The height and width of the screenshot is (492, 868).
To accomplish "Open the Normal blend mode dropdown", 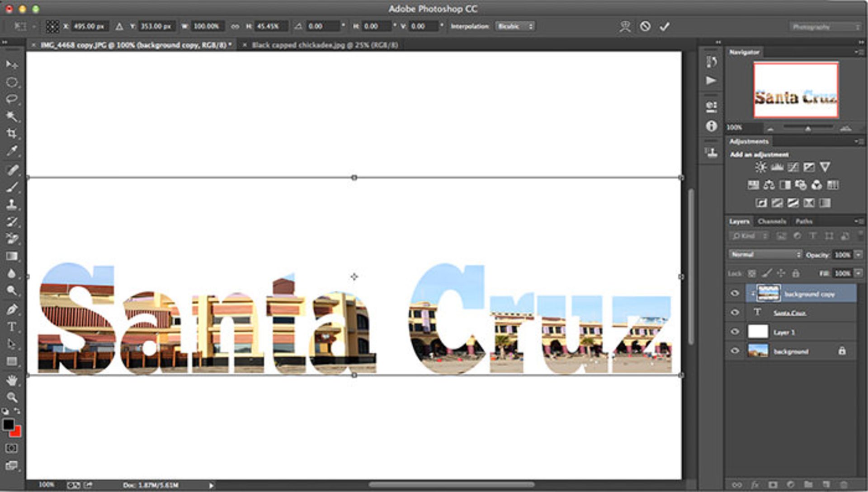I will pyautogui.click(x=765, y=255).
